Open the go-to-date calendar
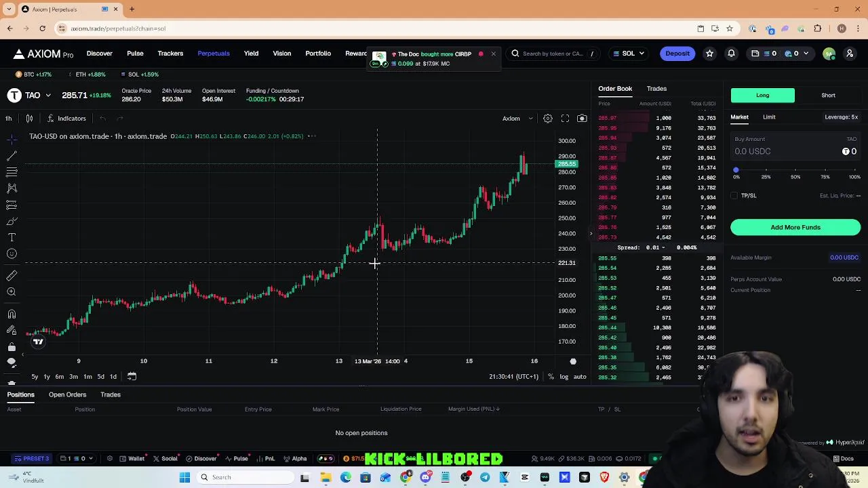Image resolution: width=868 pixels, height=488 pixels. [132, 376]
